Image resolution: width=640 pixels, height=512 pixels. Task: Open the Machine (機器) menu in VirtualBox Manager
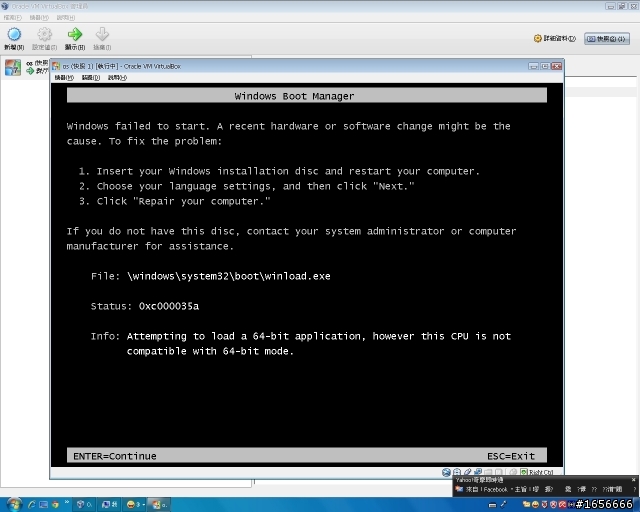tap(39, 18)
